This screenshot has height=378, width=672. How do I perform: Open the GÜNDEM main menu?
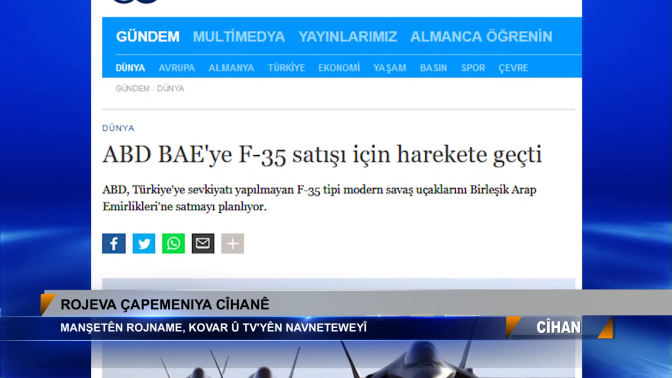click(x=148, y=37)
